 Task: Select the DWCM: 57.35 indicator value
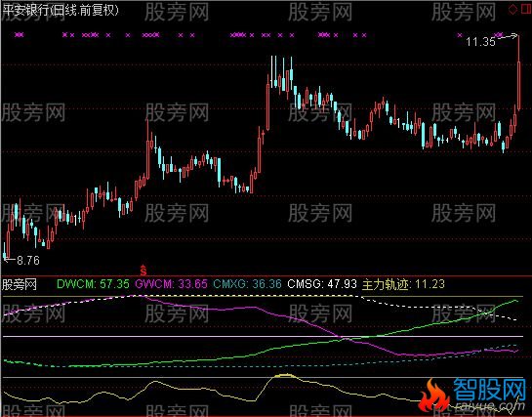click(x=93, y=283)
